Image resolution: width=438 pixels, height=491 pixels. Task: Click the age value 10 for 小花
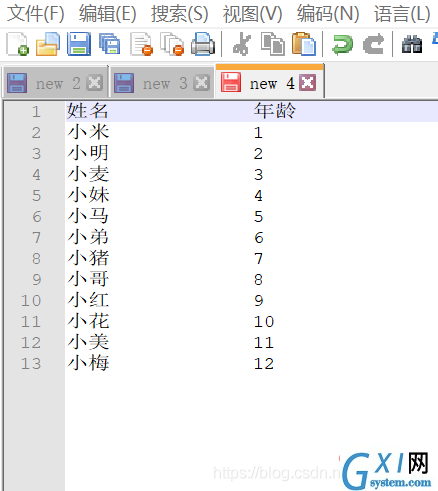[264, 322]
